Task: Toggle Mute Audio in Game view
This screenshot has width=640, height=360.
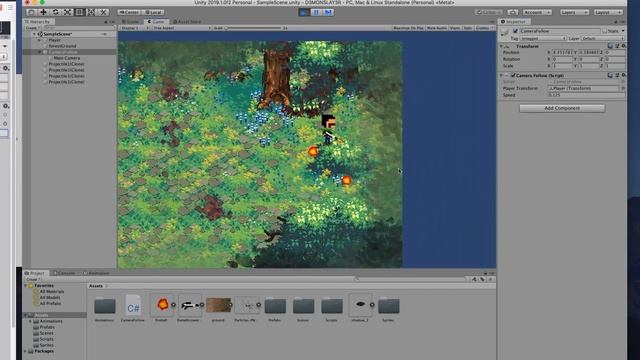Action: [x=437, y=28]
